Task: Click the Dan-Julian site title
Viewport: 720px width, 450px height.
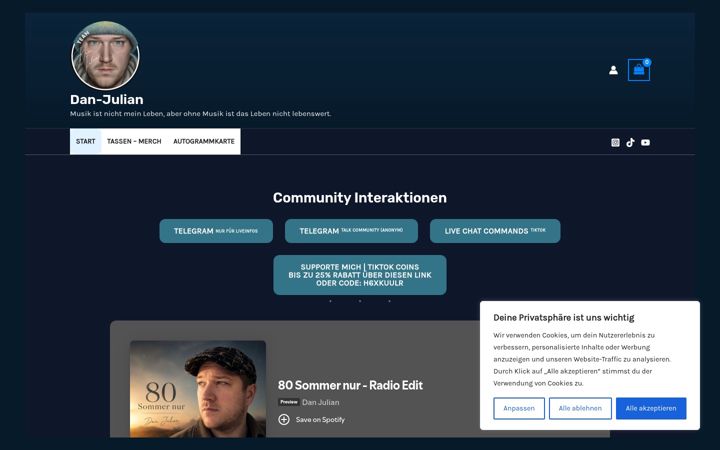Action: click(x=107, y=99)
